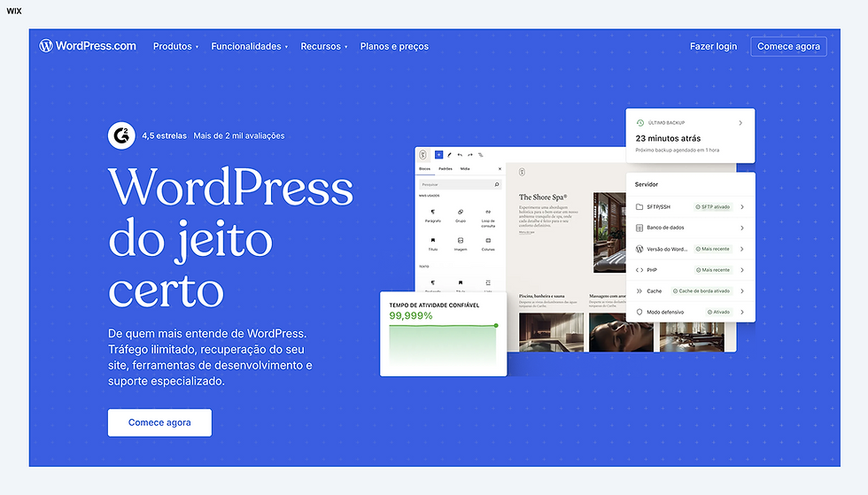Screen dimensions: 868x495
Task: Click the SFTP ativado status badge
Action: (x=713, y=206)
